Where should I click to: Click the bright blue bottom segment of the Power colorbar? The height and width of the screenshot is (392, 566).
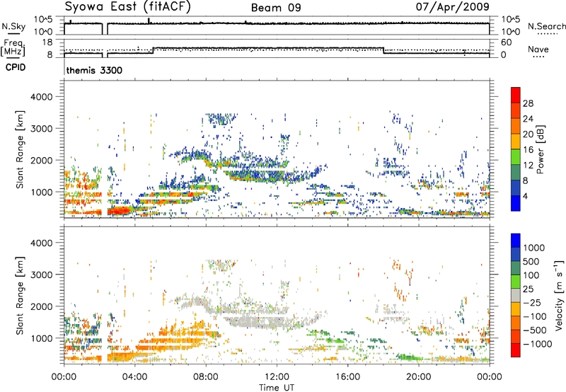pos(516,203)
